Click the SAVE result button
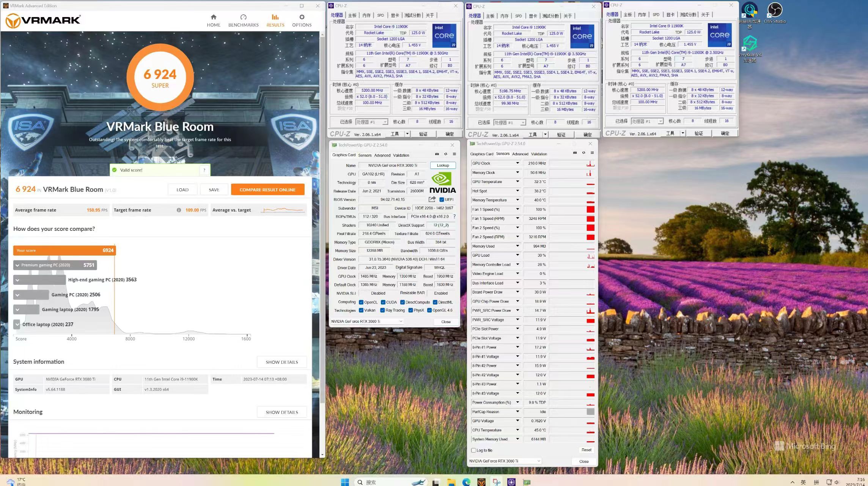Viewport: 868px width, 486px height. click(214, 189)
